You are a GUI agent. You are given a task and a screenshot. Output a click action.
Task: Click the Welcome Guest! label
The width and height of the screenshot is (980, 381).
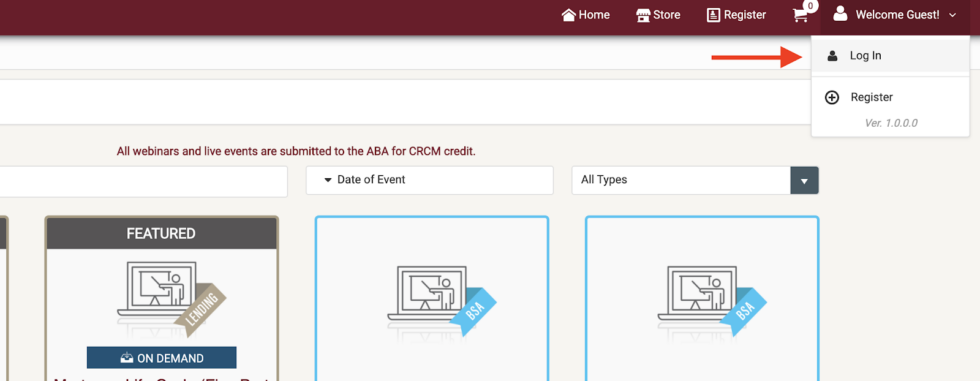point(898,15)
